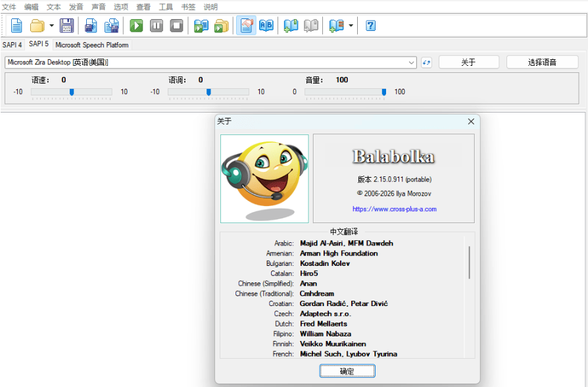Click the 选择语音 button

click(x=542, y=63)
